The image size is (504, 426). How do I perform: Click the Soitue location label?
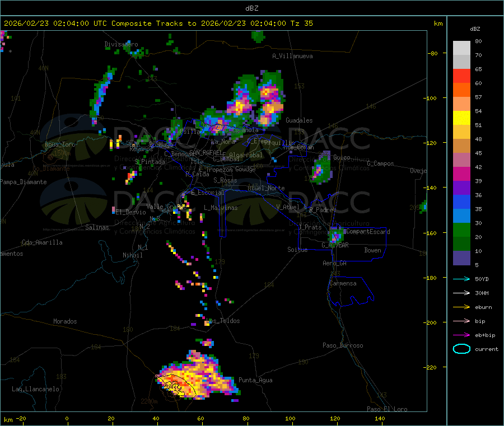297,250
